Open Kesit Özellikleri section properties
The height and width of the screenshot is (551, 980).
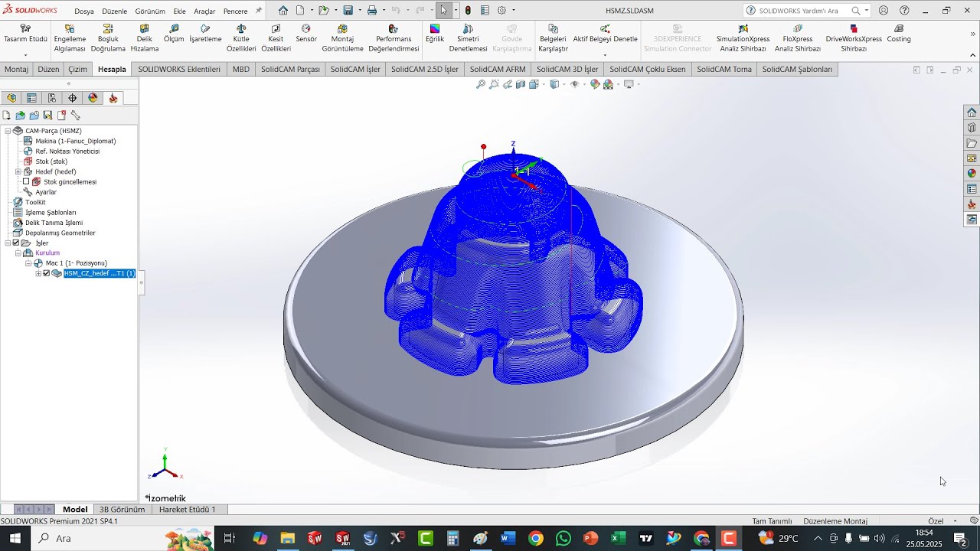[x=276, y=37]
